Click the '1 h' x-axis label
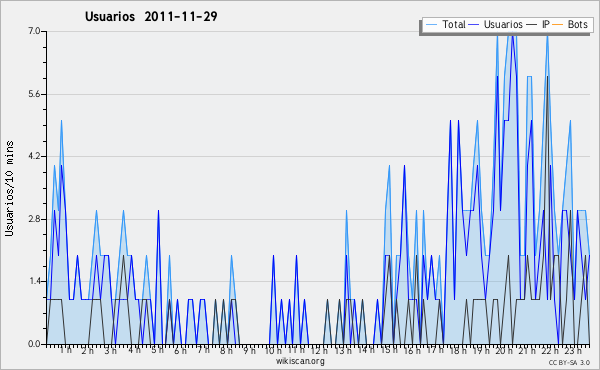600x370 pixels. click(65, 350)
